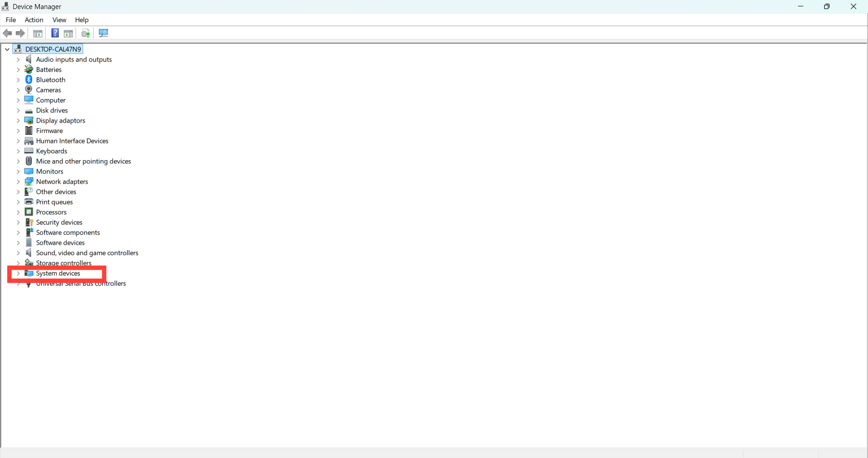Select Mice and other pointing devices
This screenshot has width=868, height=458.
point(84,161)
